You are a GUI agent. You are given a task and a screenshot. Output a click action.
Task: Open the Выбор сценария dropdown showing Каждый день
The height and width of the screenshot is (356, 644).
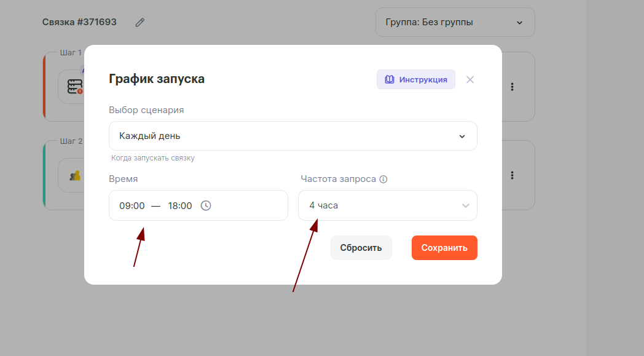click(x=293, y=136)
